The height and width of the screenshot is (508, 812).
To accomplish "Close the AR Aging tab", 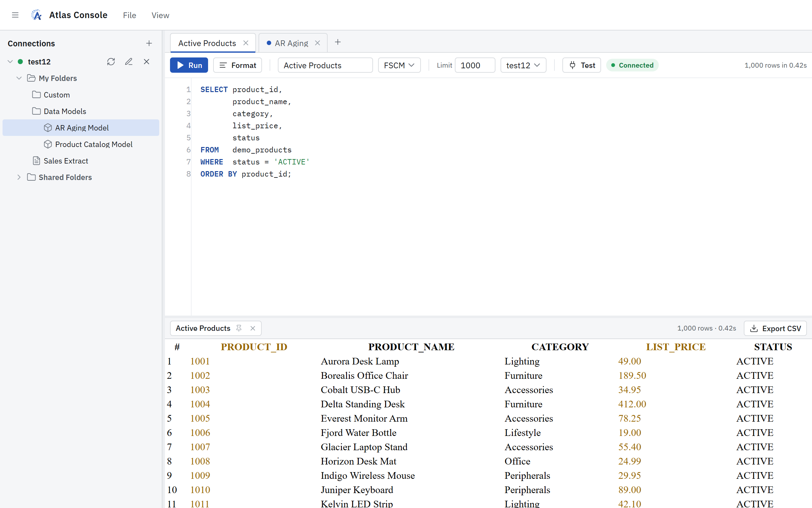I will [318, 43].
